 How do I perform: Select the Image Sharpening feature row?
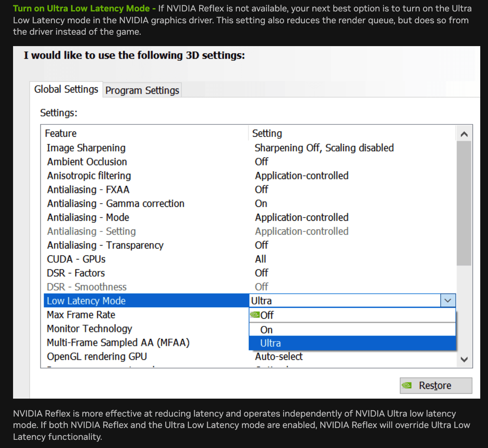(x=86, y=148)
